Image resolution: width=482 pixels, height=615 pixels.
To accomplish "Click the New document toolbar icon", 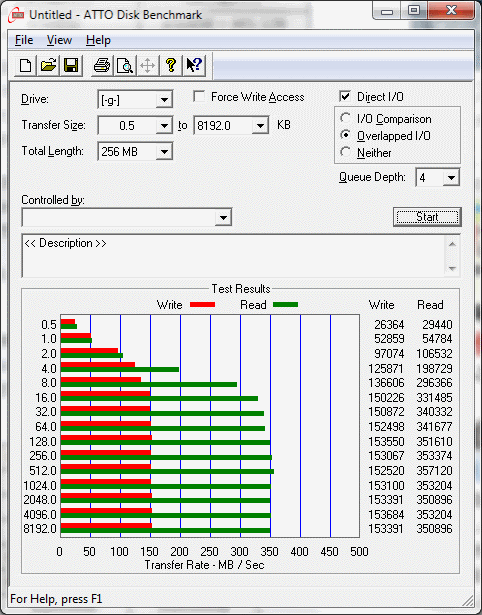I will 25,65.
